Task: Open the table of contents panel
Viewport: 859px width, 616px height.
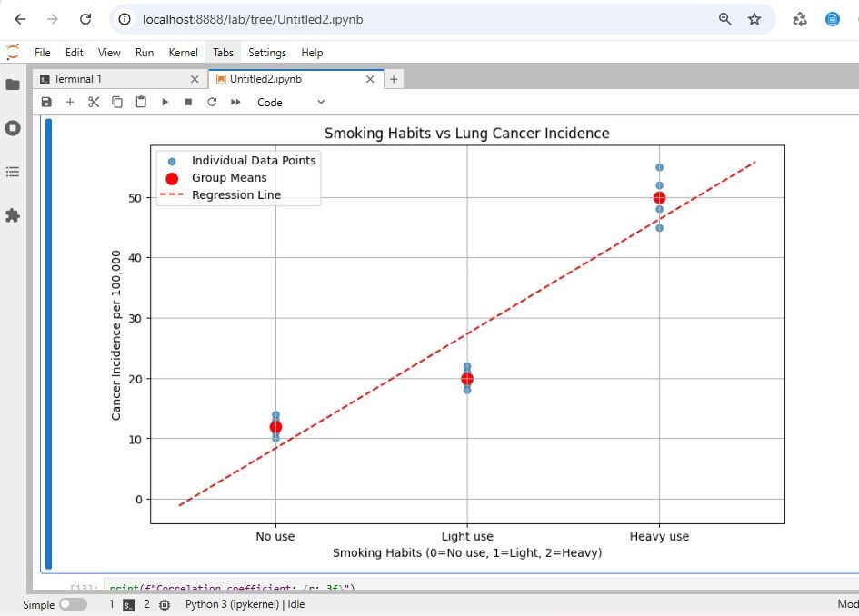Action: pyautogui.click(x=13, y=172)
